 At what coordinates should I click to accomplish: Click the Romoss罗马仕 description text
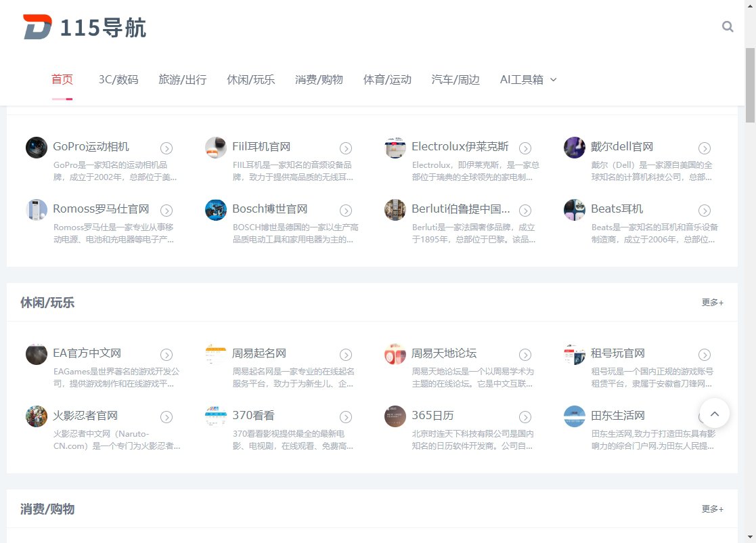click(x=114, y=234)
